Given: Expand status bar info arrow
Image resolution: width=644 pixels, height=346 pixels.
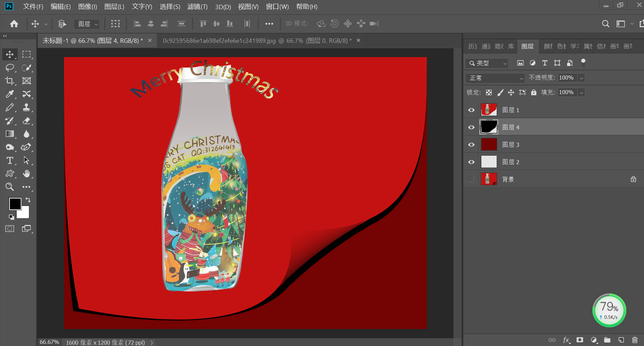Looking at the screenshot, I should click(x=152, y=343).
